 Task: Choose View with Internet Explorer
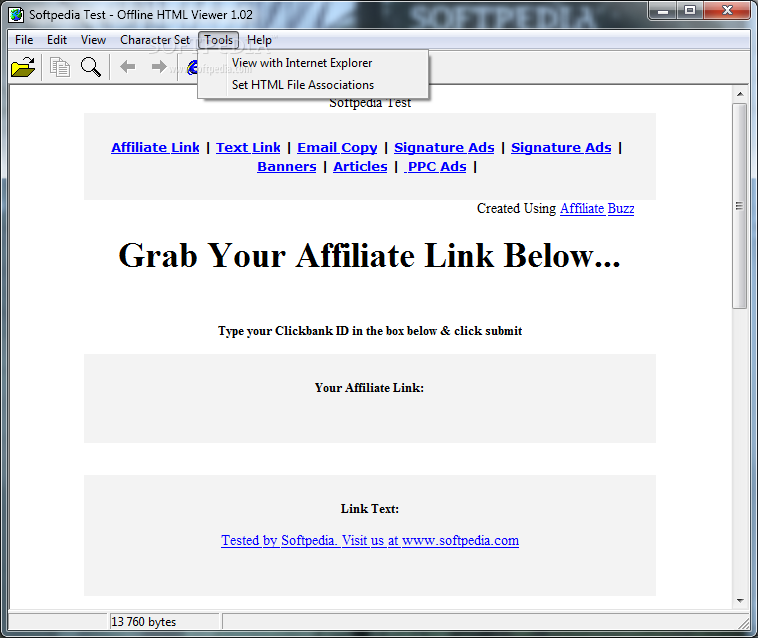click(313, 63)
